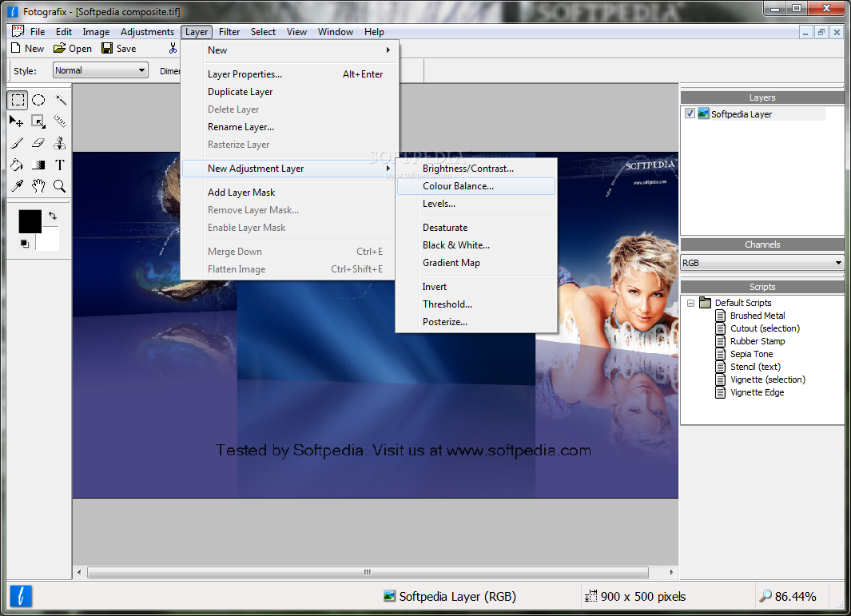Select the Magic Wand tool
The width and height of the screenshot is (851, 616).
[60, 100]
